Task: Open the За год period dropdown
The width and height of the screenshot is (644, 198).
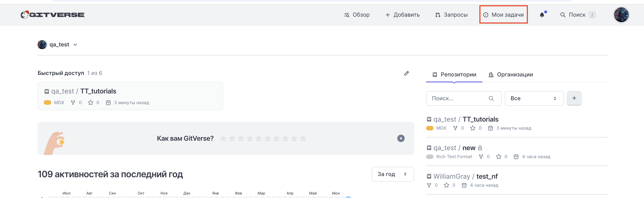Action: 393,174
